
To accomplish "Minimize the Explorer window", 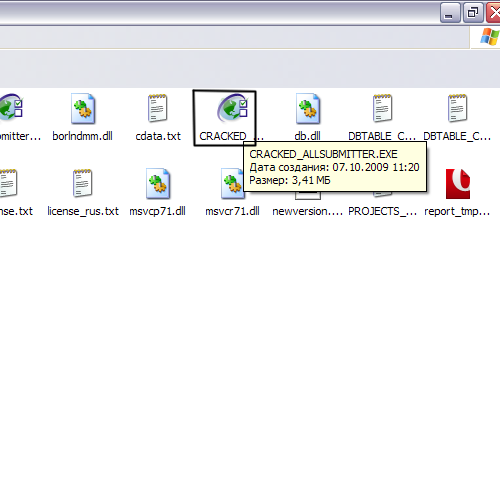I will click(450, 13).
